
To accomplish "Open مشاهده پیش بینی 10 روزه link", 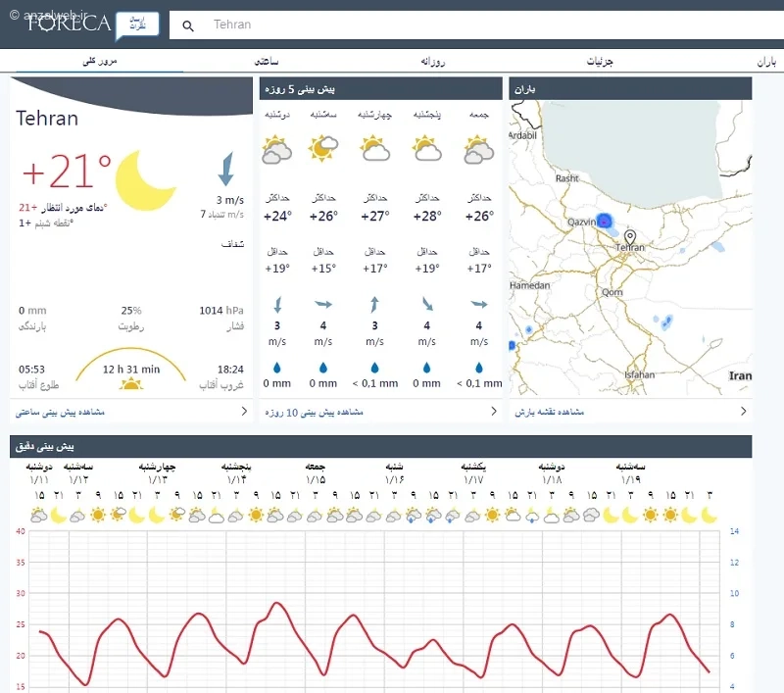I will click(314, 412).
